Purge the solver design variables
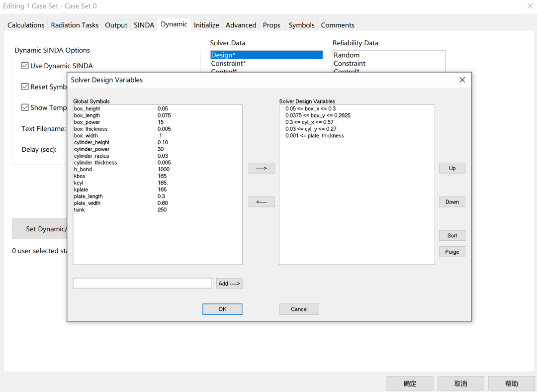Viewport: 537px width, 392px height. (x=452, y=252)
